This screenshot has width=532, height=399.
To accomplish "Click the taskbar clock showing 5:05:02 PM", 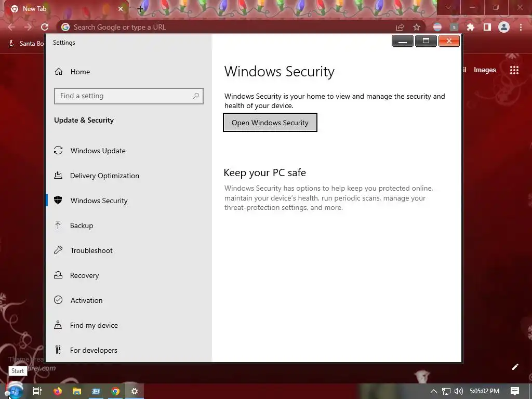I will pos(484,391).
